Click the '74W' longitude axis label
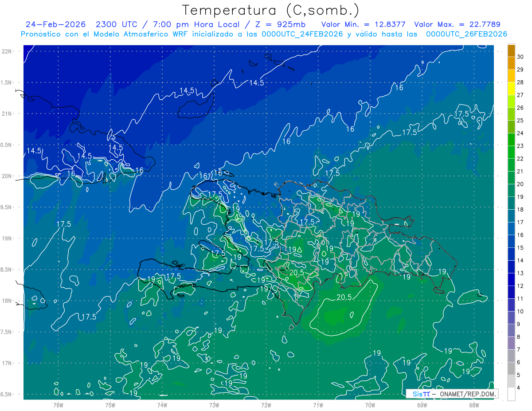The width and height of the screenshot is (532, 411). pyautogui.click(x=162, y=405)
